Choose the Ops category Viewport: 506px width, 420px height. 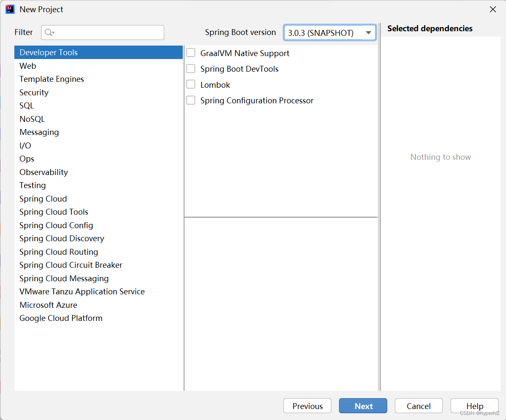tap(98, 159)
